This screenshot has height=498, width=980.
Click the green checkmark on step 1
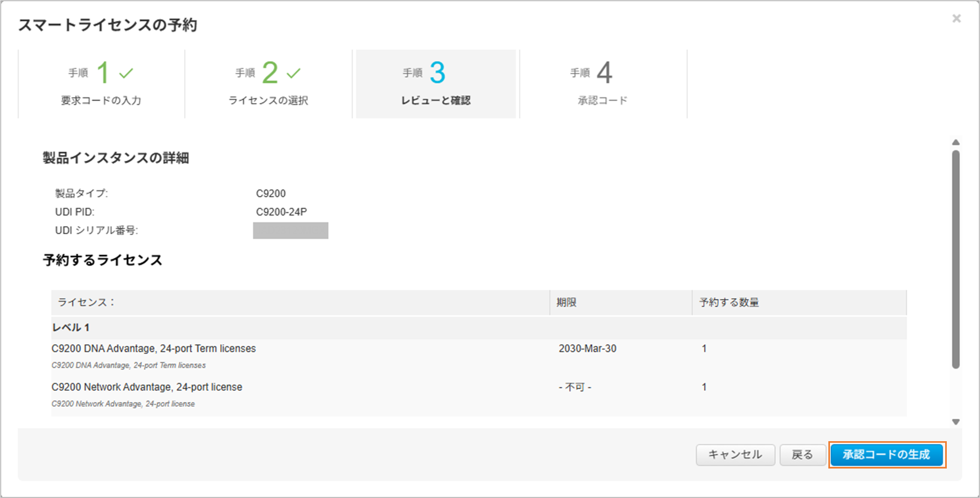pyautogui.click(x=126, y=73)
